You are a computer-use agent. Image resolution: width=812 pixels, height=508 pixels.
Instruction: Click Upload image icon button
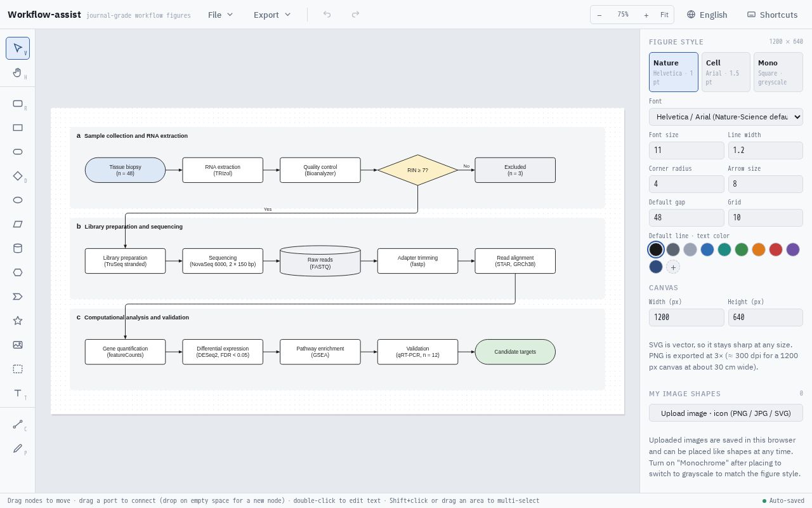[726, 413]
